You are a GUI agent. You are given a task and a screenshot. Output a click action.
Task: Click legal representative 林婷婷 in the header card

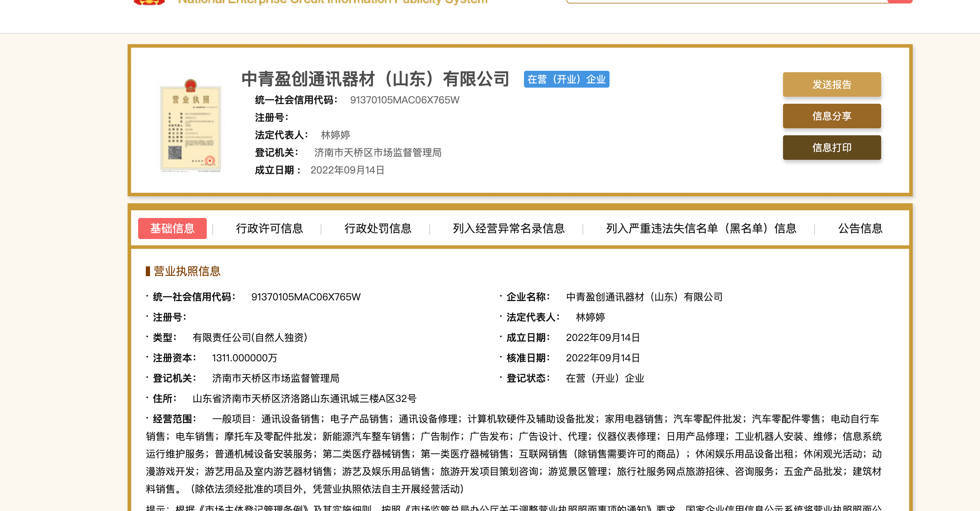click(335, 135)
